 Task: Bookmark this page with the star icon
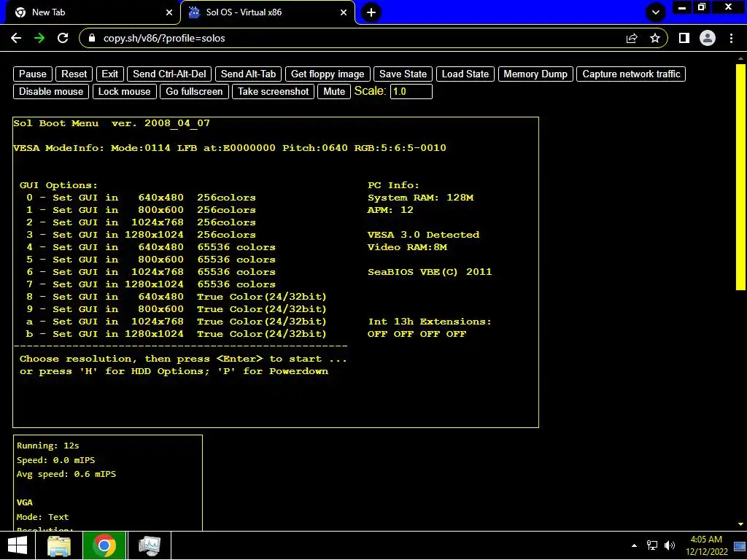(655, 38)
